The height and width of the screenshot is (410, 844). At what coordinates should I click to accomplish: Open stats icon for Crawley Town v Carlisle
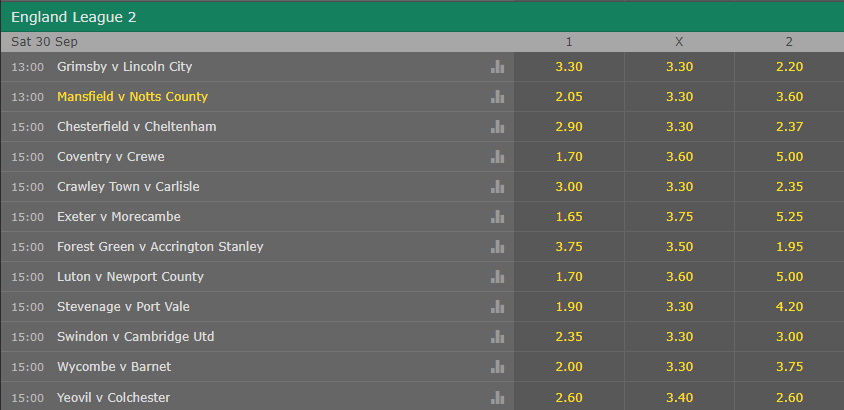[497, 187]
